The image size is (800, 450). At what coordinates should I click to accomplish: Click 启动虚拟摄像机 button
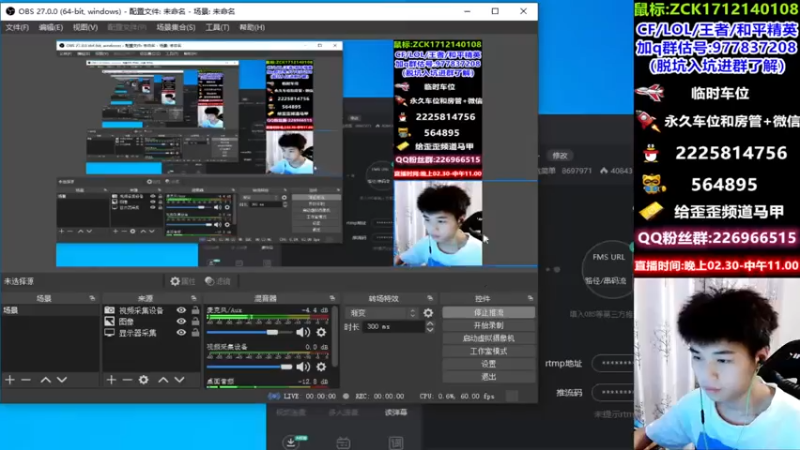tap(488, 338)
